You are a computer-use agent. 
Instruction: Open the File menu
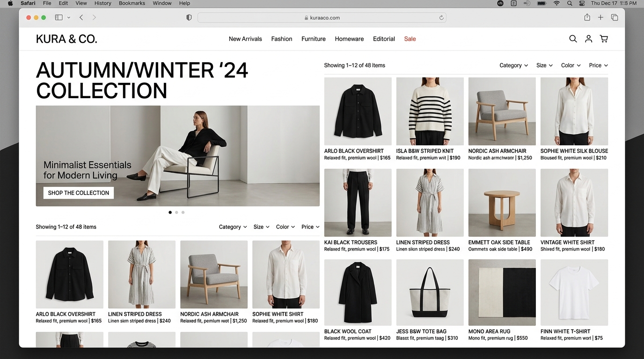[x=47, y=3]
